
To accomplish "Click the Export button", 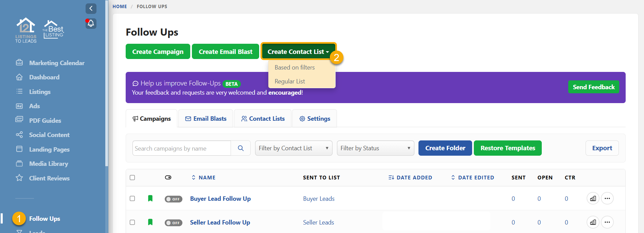I will [x=602, y=148].
